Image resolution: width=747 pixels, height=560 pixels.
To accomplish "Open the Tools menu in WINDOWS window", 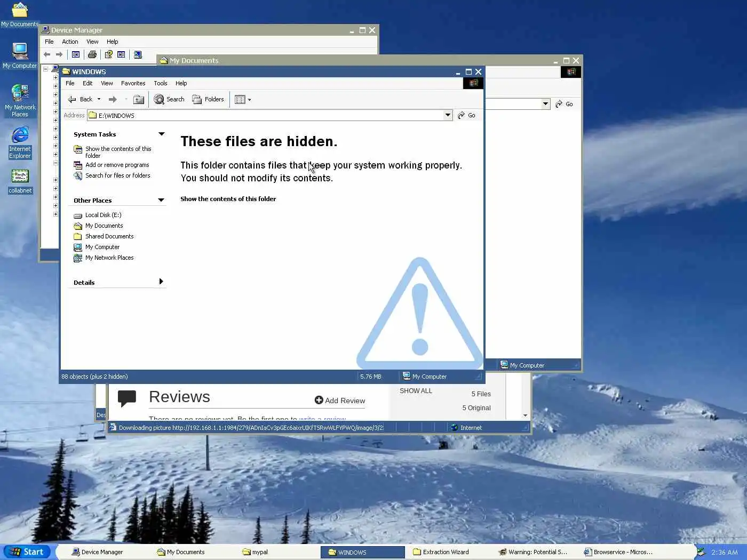I will tap(161, 83).
